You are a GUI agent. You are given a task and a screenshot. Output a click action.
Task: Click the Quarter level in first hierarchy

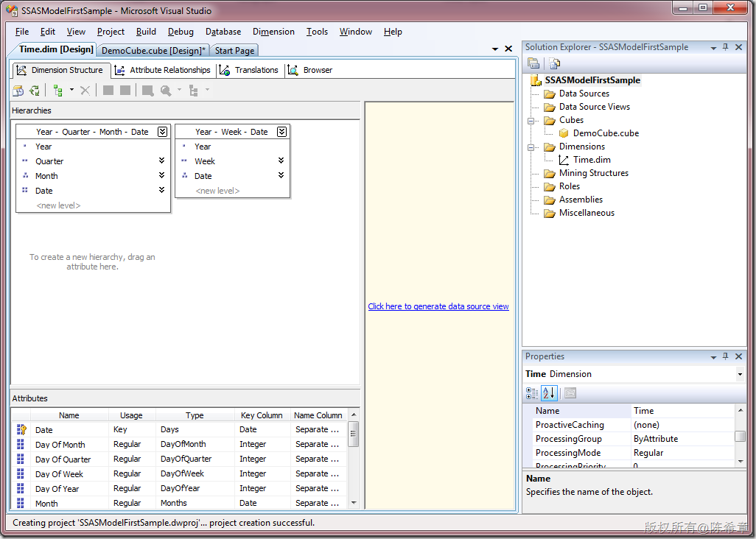tap(49, 161)
